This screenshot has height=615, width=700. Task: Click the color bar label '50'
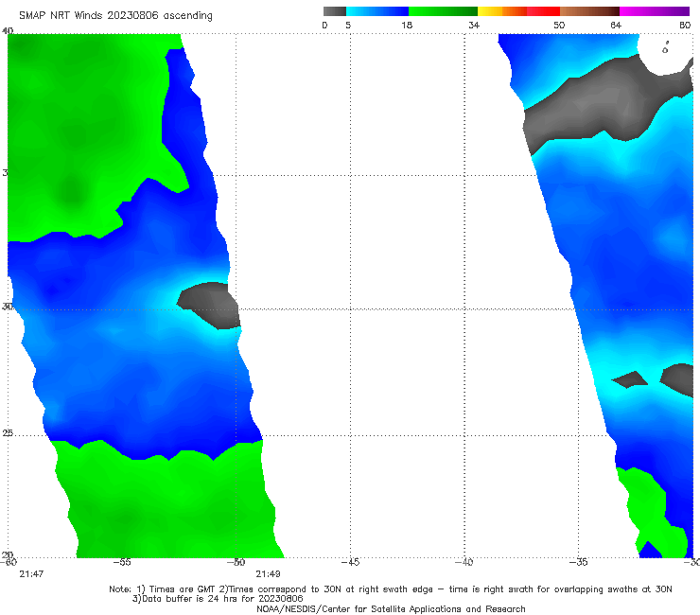[x=559, y=25]
